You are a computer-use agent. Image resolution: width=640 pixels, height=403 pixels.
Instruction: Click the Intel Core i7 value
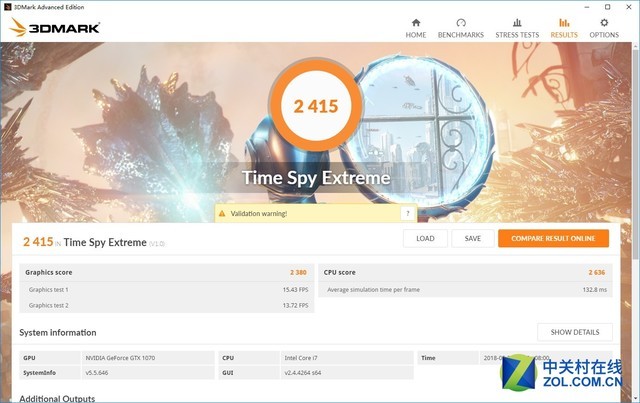tap(301, 358)
